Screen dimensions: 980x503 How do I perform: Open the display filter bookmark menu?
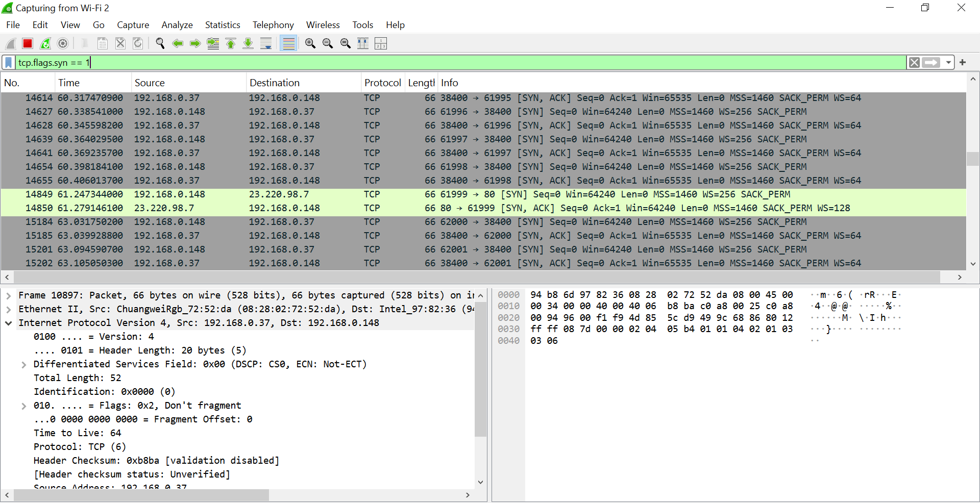click(x=9, y=62)
